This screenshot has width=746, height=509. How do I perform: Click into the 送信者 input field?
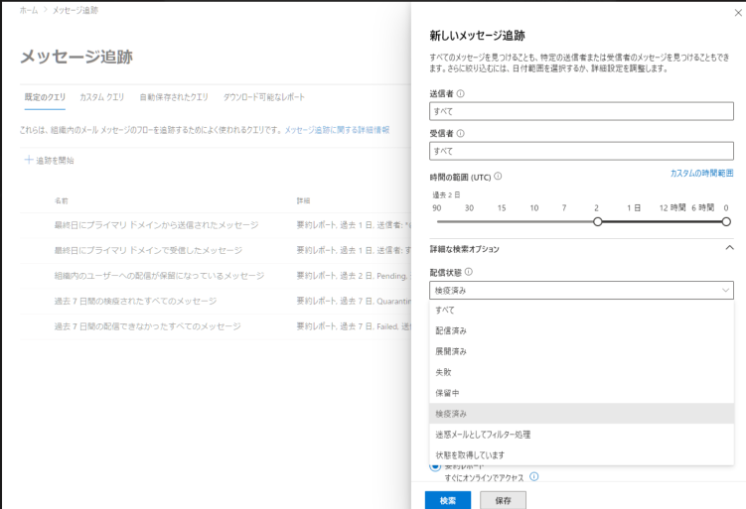coord(581,111)
